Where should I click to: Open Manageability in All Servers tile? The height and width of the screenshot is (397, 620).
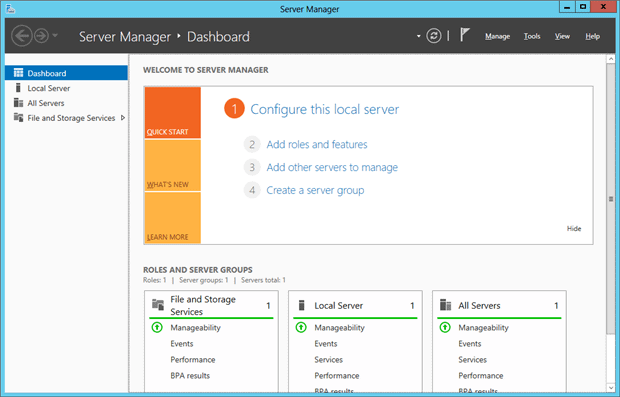[483, 327]
